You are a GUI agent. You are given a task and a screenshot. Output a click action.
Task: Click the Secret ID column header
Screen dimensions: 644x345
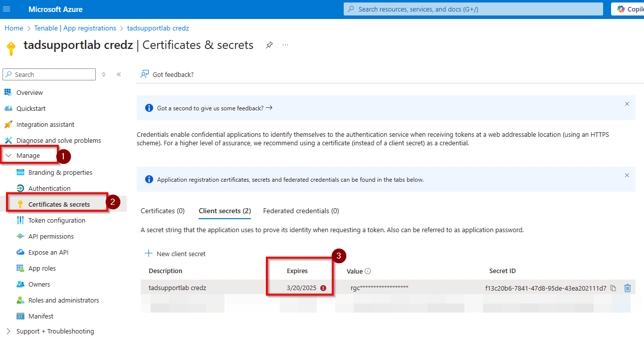coord(502,271)
